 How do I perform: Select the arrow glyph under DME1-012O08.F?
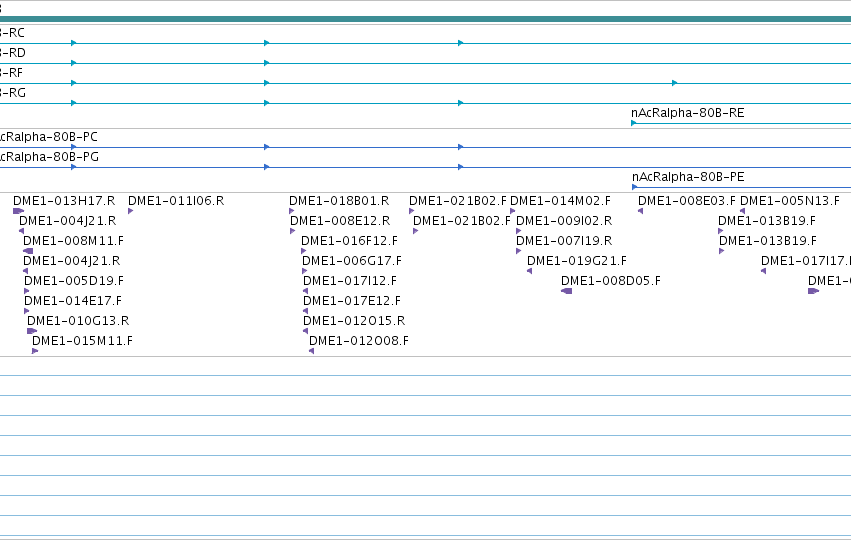click(x=312, y=351)
